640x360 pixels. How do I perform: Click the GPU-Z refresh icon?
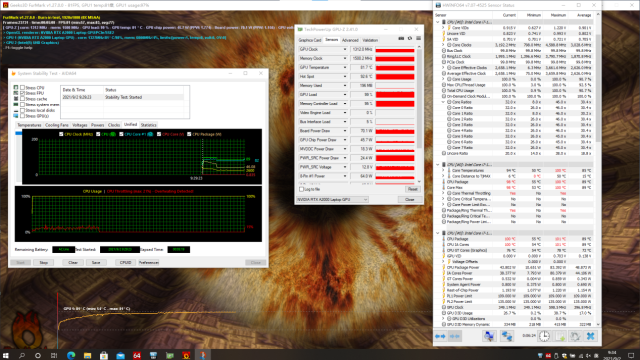410,38
